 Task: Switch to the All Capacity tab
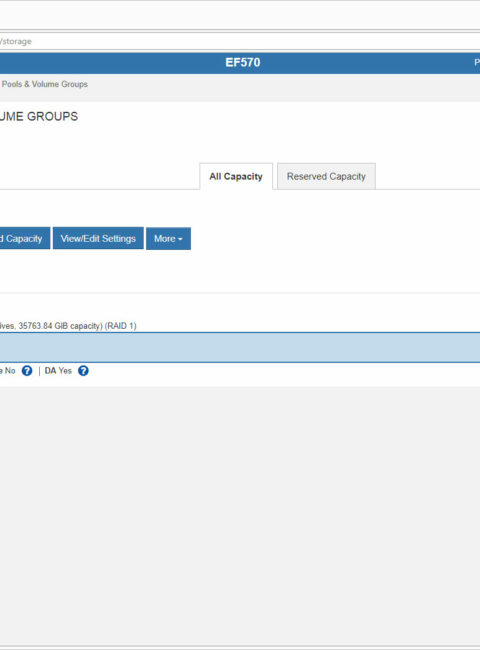click(x=236, y=176)
